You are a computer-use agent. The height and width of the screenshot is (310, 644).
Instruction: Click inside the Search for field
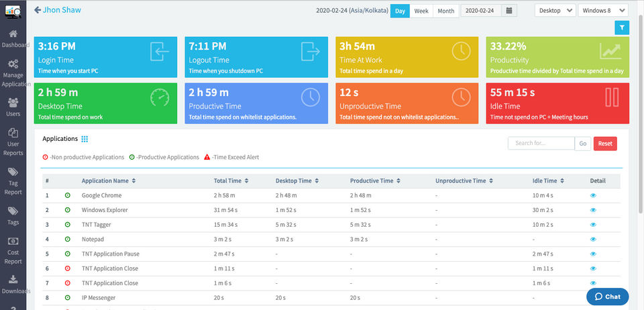(x=541, y=144)
